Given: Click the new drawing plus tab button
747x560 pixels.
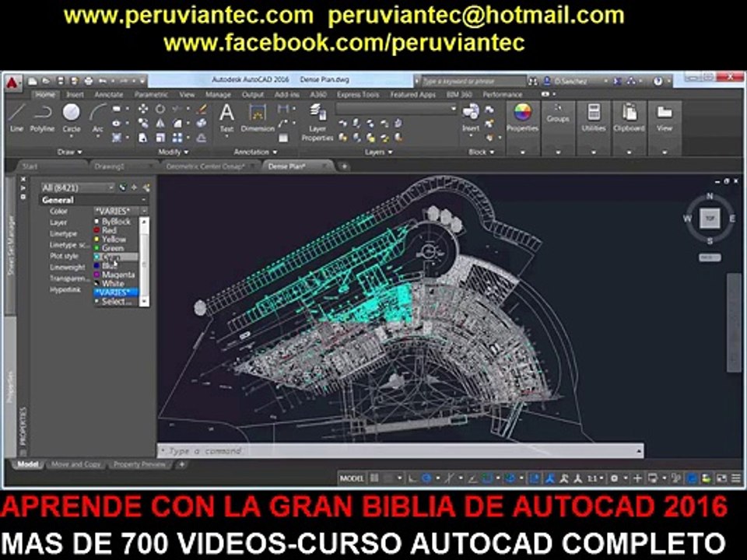Looking at the screenshot, I should (344, 166).
